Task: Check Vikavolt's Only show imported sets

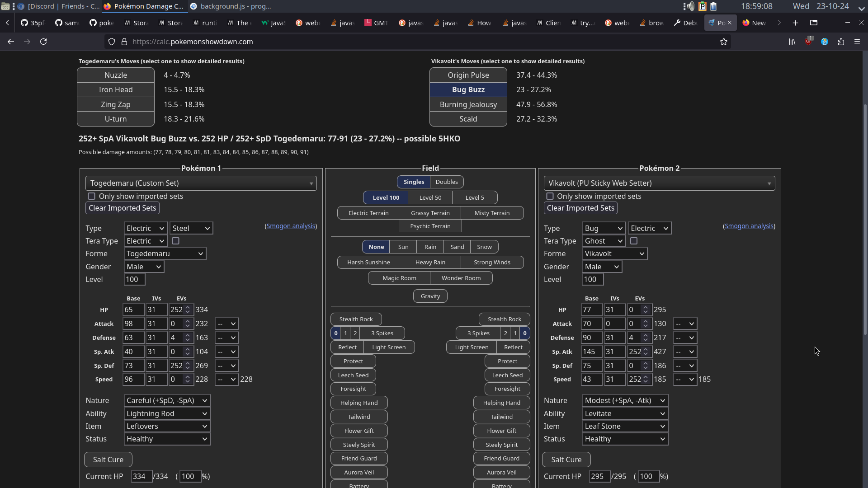Action: (550, 196)
